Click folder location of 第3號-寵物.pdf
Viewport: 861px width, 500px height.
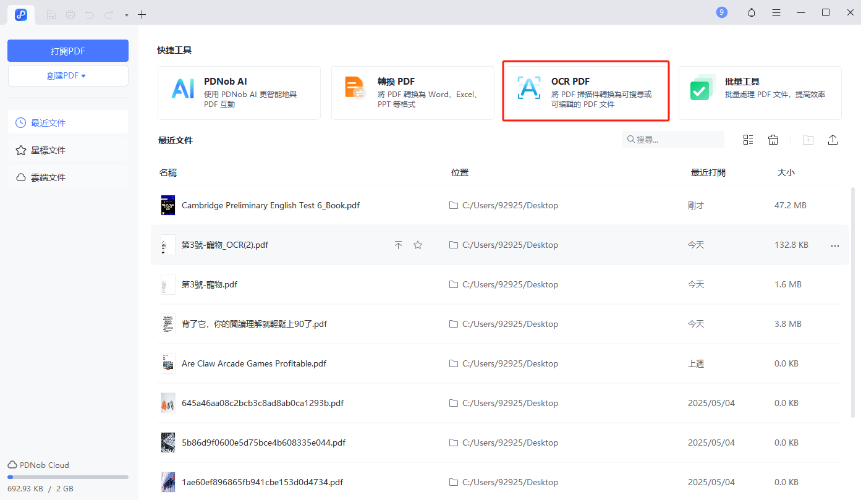coord(504,284)
